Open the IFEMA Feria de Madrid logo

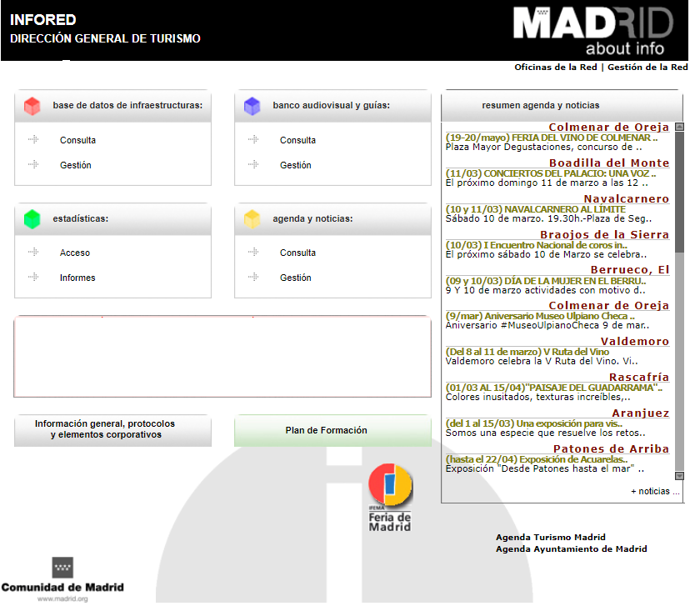390,498
